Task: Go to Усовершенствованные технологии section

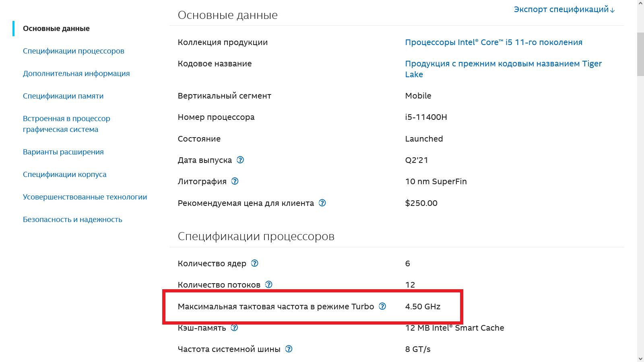Action: tap(85, 197)
